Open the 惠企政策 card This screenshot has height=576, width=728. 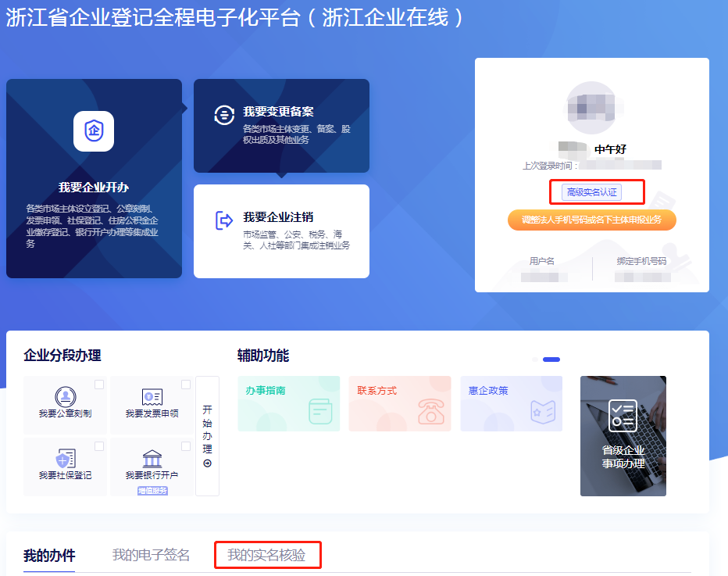511,403
